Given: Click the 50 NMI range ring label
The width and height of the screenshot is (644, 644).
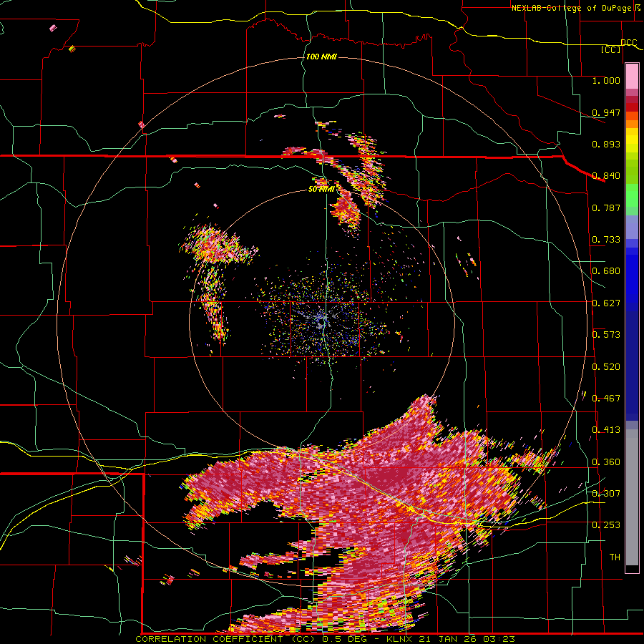Looking at the screenshot, I should (321, 190).
